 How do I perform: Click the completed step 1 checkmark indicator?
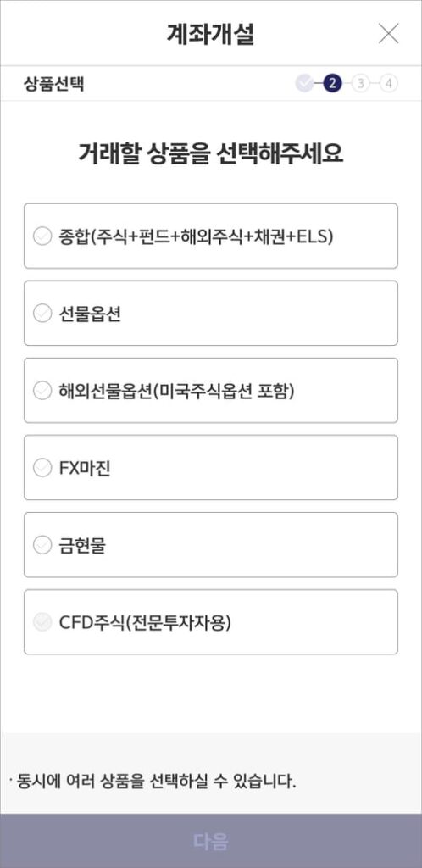(304, 84)
